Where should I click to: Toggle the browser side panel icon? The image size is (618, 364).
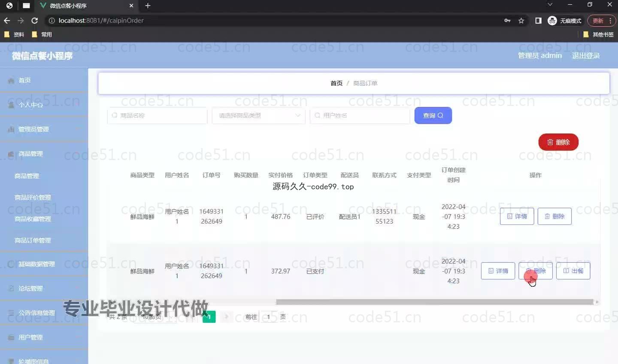(538, 21)
